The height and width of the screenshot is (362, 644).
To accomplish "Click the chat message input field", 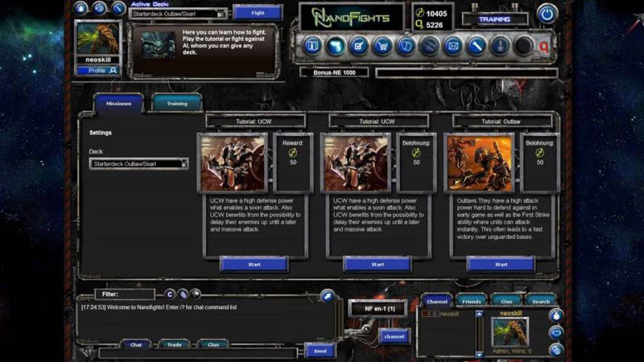I will point(197,353).
